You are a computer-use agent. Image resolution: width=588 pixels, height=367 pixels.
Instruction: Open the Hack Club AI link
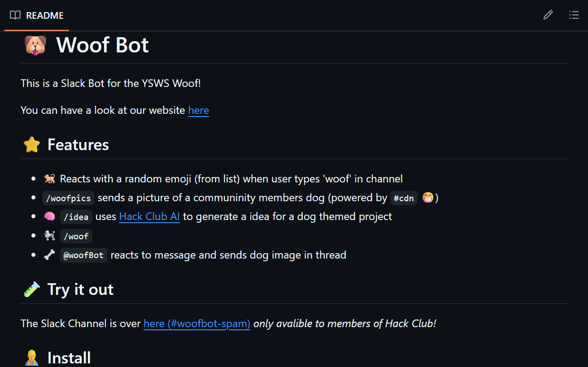(149, 217)
